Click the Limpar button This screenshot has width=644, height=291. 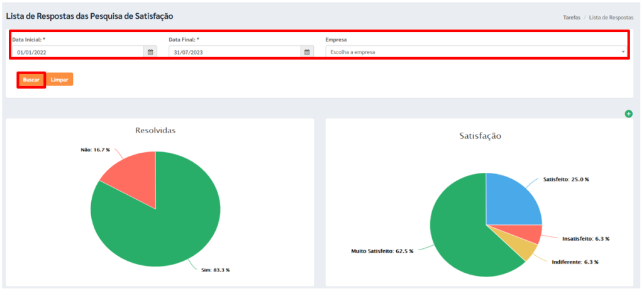60,80
